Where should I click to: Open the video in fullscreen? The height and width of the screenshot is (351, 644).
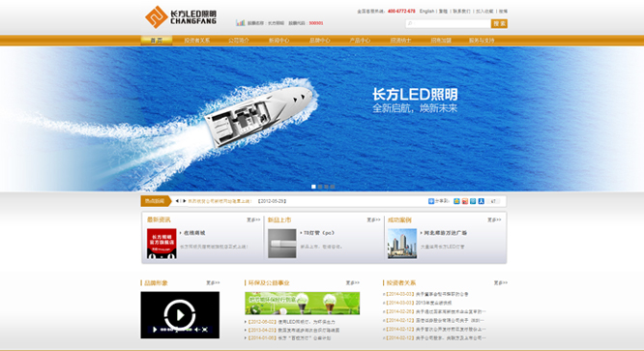205,329
